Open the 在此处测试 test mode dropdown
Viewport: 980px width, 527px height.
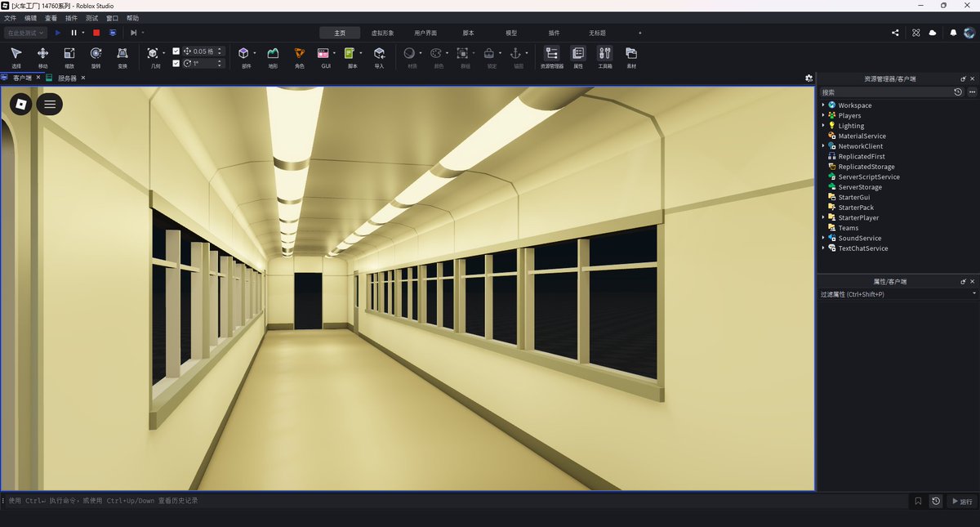[x=24, y=33]
